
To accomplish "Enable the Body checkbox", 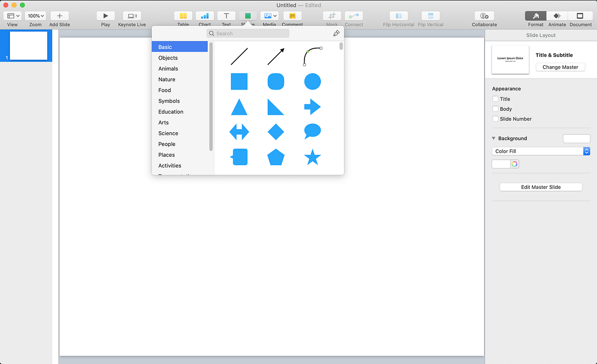I will point(496,109).
